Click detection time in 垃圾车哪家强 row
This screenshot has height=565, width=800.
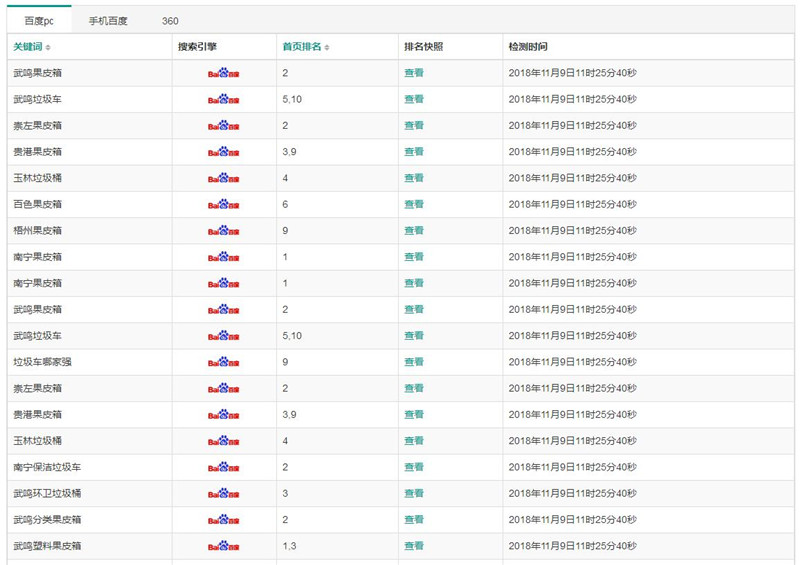click(572, 362)
